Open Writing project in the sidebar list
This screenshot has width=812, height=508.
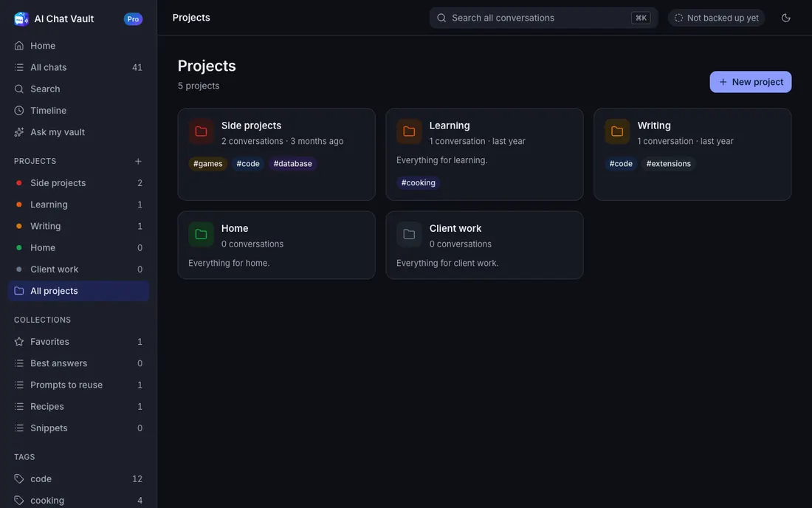pyautogui.click(x=78, y=226)
